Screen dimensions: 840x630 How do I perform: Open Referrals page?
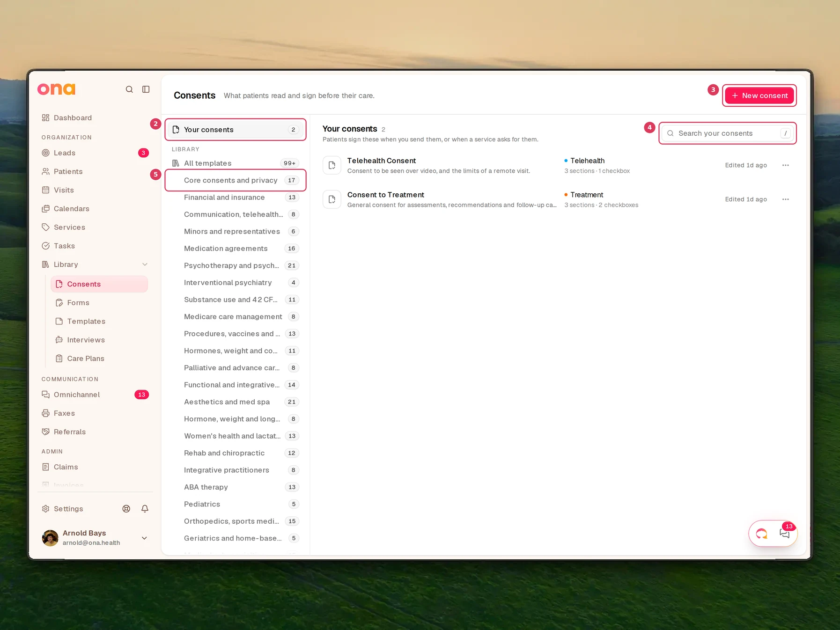tap(96, 432)
